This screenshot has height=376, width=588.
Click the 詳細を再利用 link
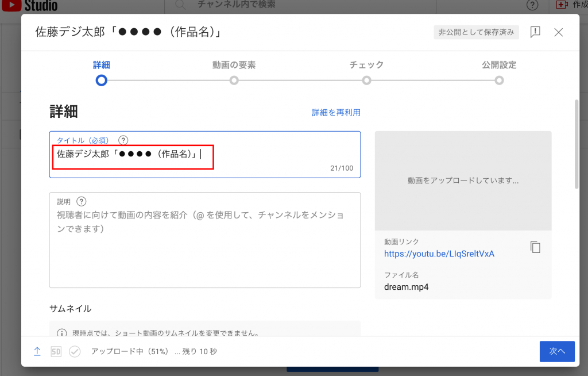click(x=336, y=113)
